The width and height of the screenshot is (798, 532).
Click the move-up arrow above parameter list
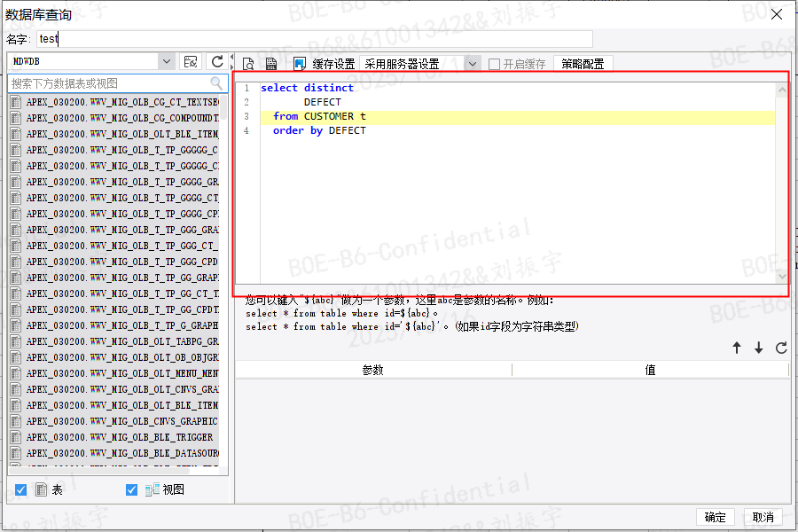pos(737,348)
